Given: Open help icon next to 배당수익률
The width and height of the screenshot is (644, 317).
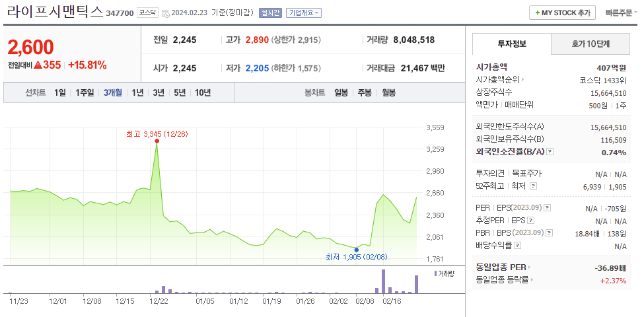Looking at the screenshot, I should coord(517,246).
